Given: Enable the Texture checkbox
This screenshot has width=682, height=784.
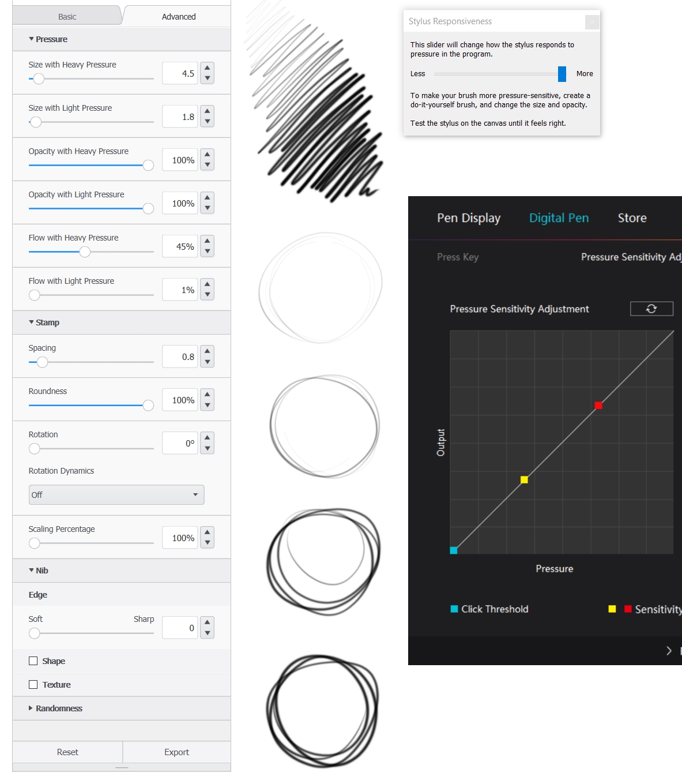Looking at the screenshot, I should click(33, 685).
